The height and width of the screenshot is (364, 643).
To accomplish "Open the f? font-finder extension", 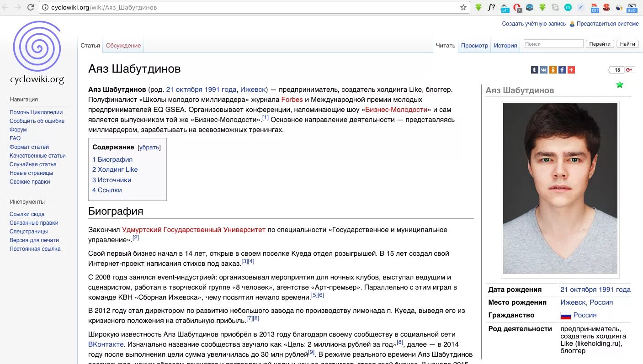I will click(491, 7).
